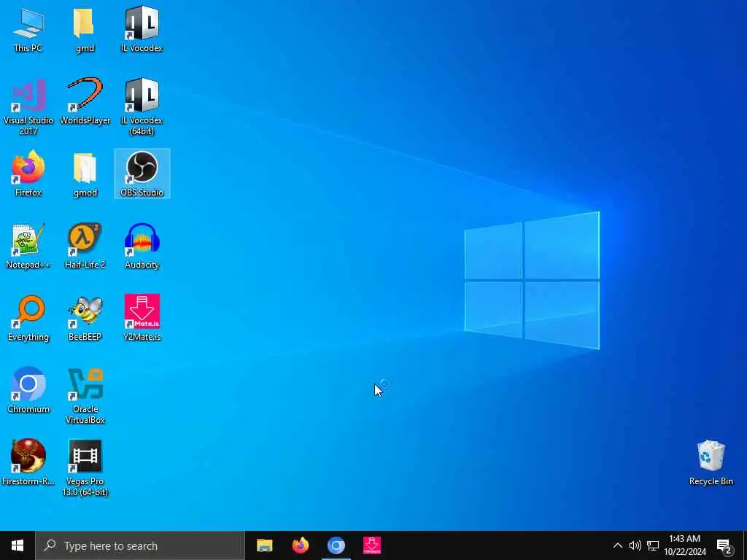Select the gmod folder icon
Viewport: 747px width, 560px height.
click(85, 174)
